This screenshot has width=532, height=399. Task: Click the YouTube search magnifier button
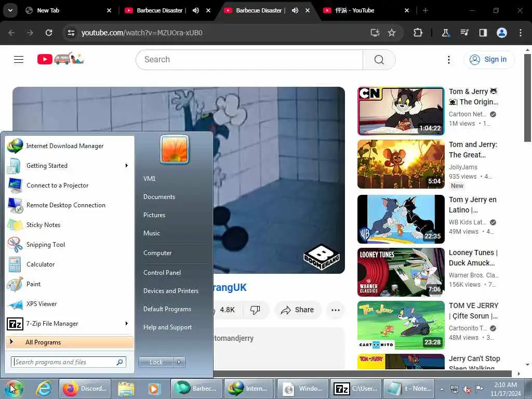pos(379,60)
